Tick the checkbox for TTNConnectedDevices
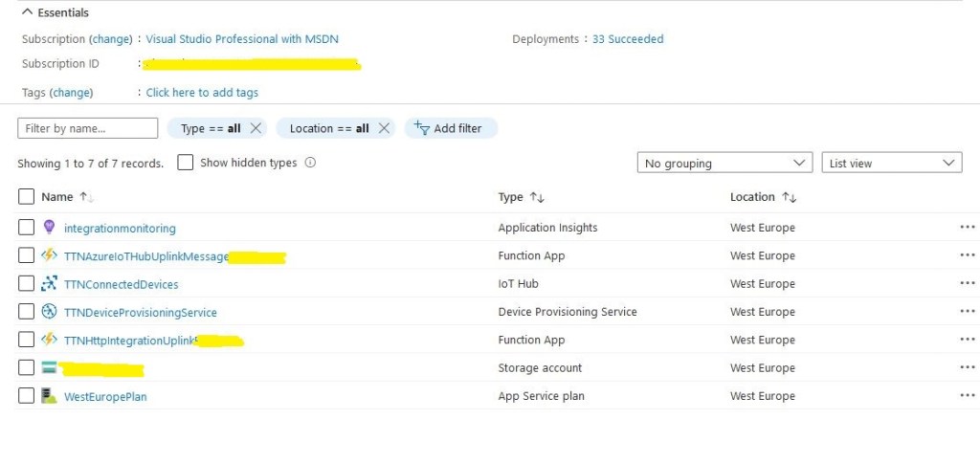980x463 pixels. pyautogui.click(x=26, y=284)
